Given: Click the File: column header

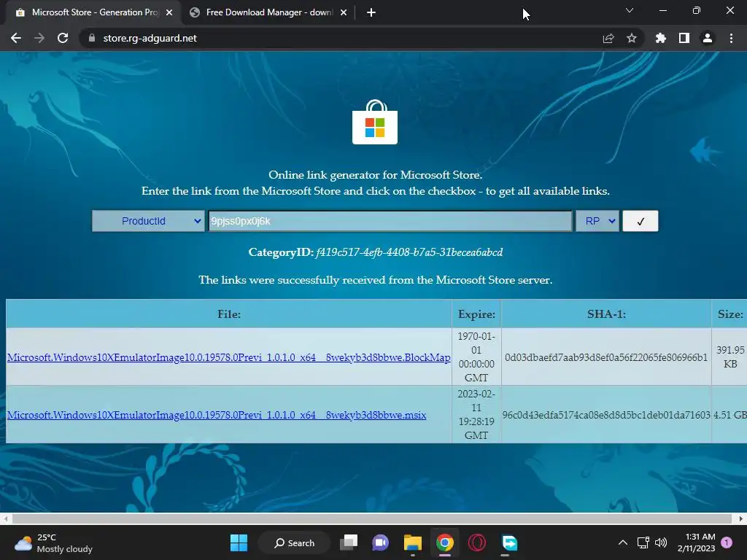Looking at the screenshot, I should tap(228, 314).
